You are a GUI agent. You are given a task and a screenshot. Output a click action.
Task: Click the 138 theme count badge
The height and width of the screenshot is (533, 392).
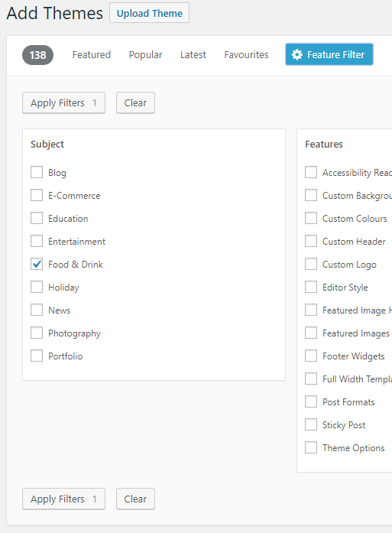tap(37, 55)
